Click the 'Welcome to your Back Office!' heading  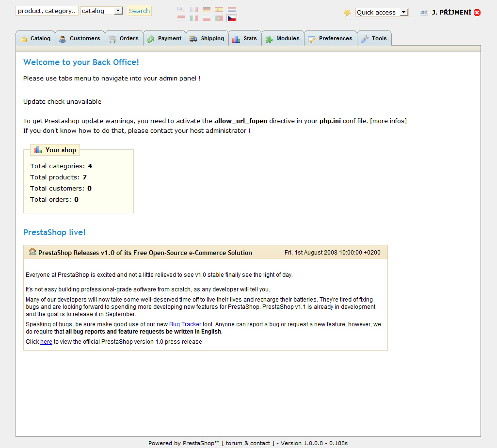pos(81,62)
